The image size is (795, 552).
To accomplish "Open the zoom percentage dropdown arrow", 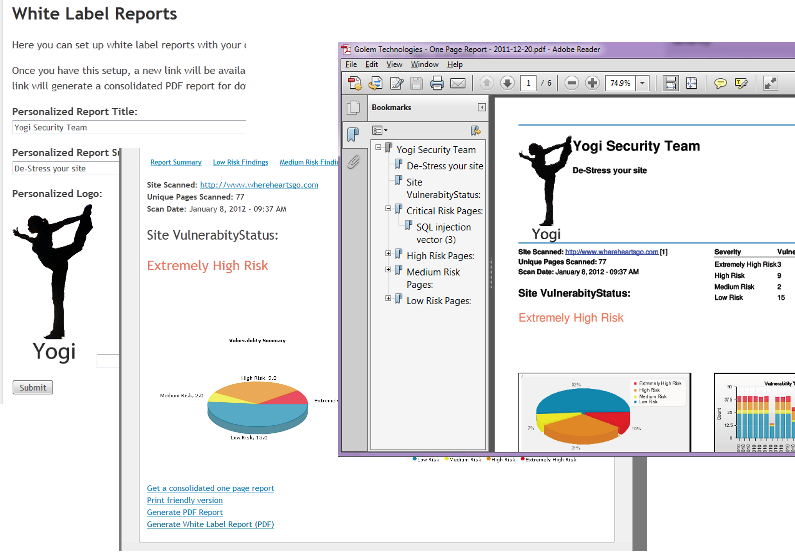I will (x=642, y=83).
